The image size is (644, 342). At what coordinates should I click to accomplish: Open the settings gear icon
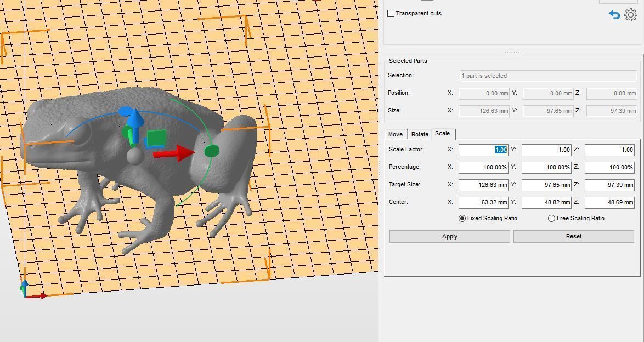[630, 15]
